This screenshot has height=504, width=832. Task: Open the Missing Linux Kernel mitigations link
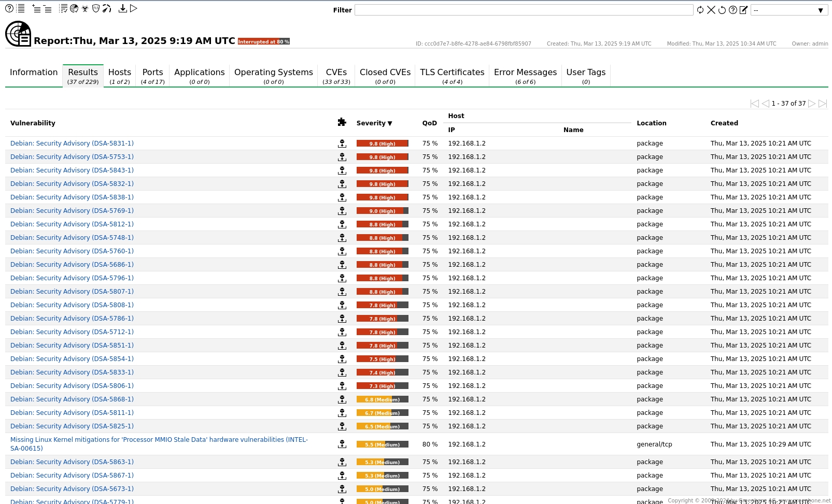point(159,444)
